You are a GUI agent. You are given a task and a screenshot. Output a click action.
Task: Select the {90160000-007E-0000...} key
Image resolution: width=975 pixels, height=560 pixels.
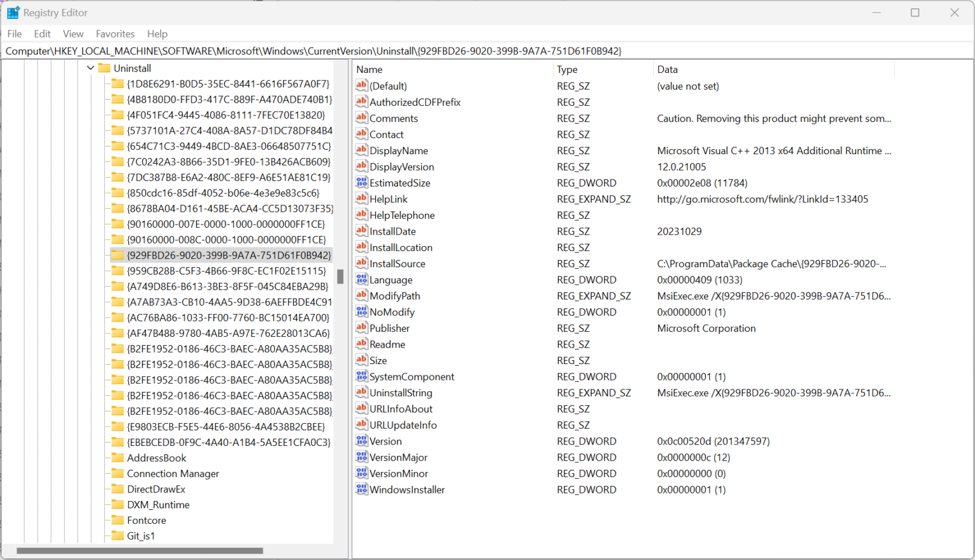226,224
